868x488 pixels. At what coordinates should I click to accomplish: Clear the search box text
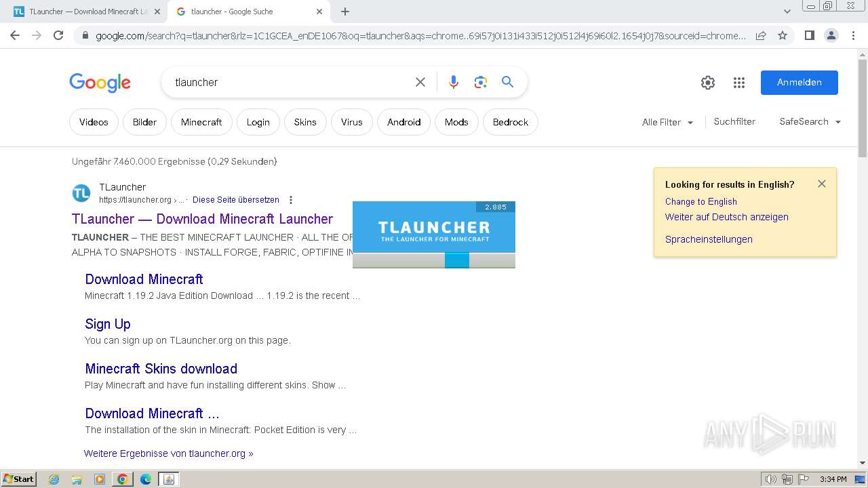pyautogui.click(x=420, y=82)
